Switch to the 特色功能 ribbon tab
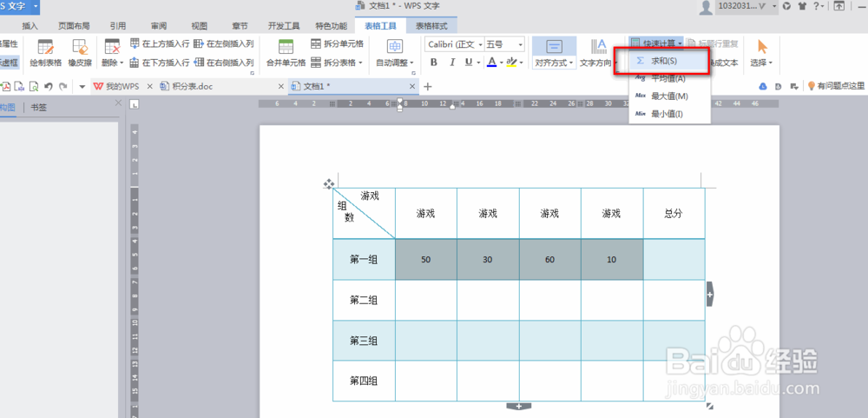The image size is (868, 418). pos(332,25)
